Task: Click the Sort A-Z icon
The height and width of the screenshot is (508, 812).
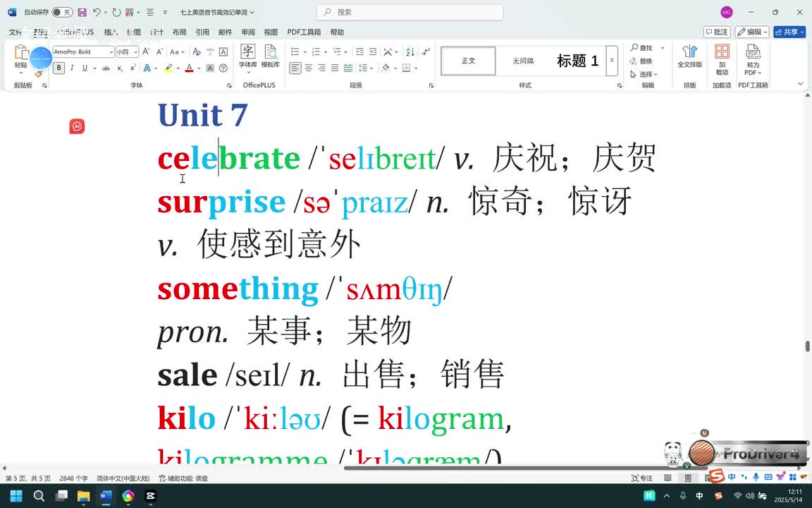Action: click(x=410, y=52)
